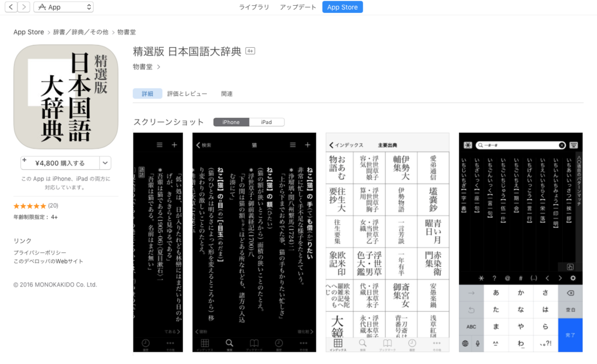Open the 辞書/辞典/その他 breadcrumb
The height and width of the screenshot is (364, 597).
click(x=80, y=32)
